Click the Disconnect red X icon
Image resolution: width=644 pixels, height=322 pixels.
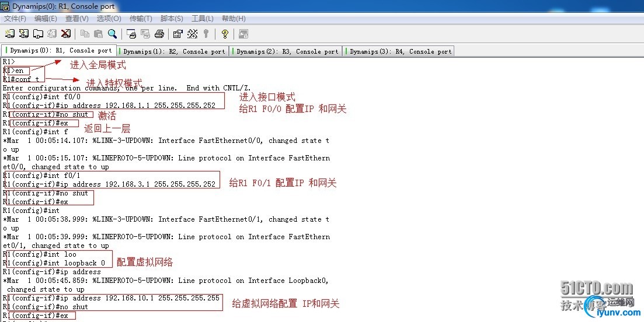click(66, 34)
